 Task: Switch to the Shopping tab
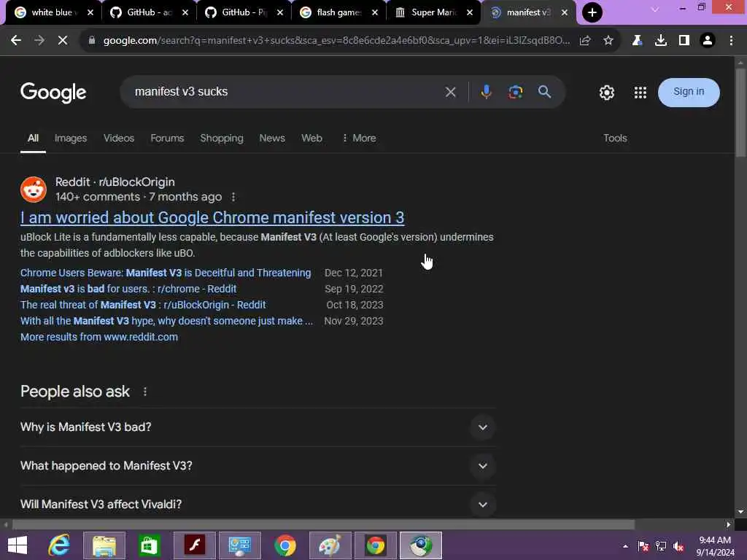[x=222, y=138]
